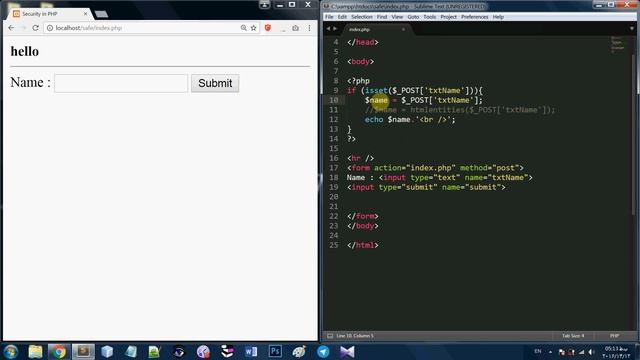Click line number 10 in the gutter
The image size is (640, 360).
(x=333, y=100)
